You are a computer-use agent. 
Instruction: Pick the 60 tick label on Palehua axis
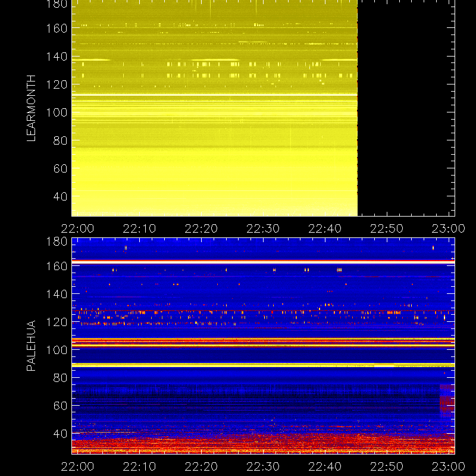tap(60, 406)
